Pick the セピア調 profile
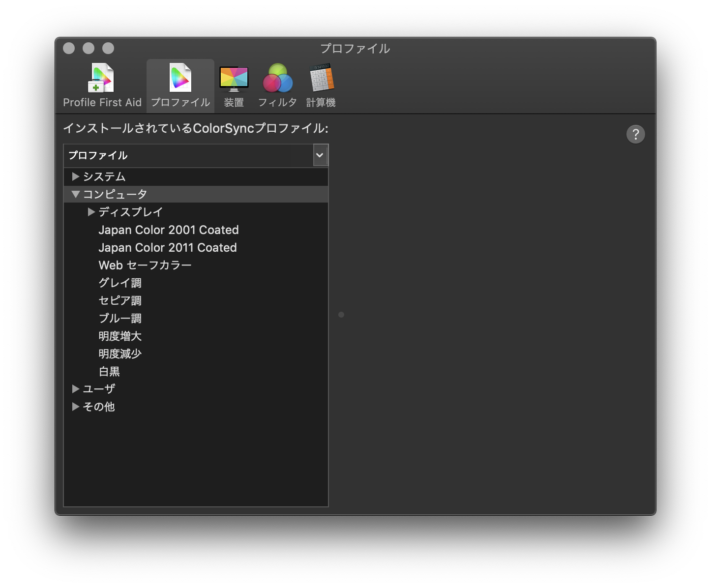 (120, 301)
